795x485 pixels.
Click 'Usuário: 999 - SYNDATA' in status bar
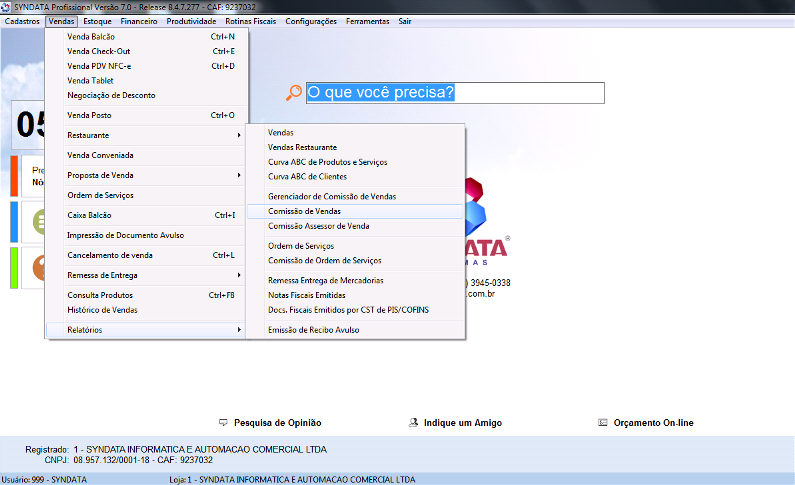click(44, 479)
